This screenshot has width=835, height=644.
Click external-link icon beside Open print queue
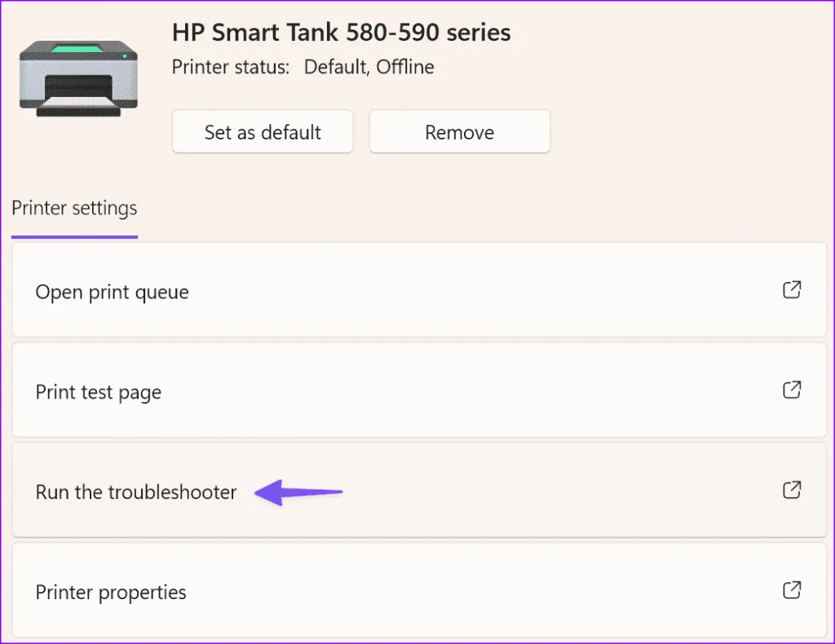click(x=791, y=290)
